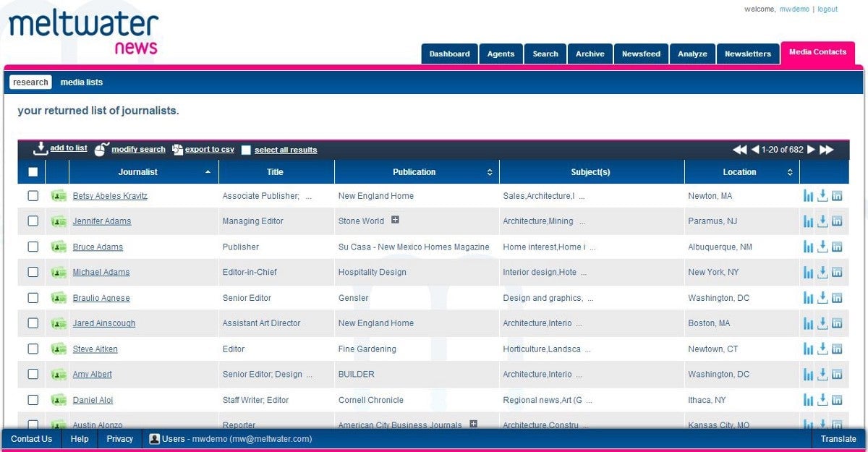Check the box for Jennifer Adams

33,221
